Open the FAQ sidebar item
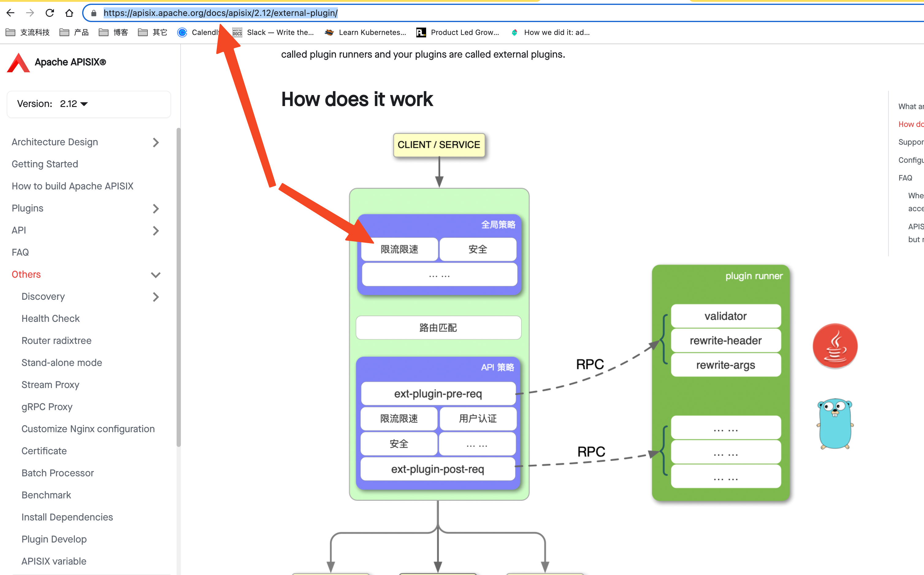This screenshot has width=924, height=575. pos(20,253)
